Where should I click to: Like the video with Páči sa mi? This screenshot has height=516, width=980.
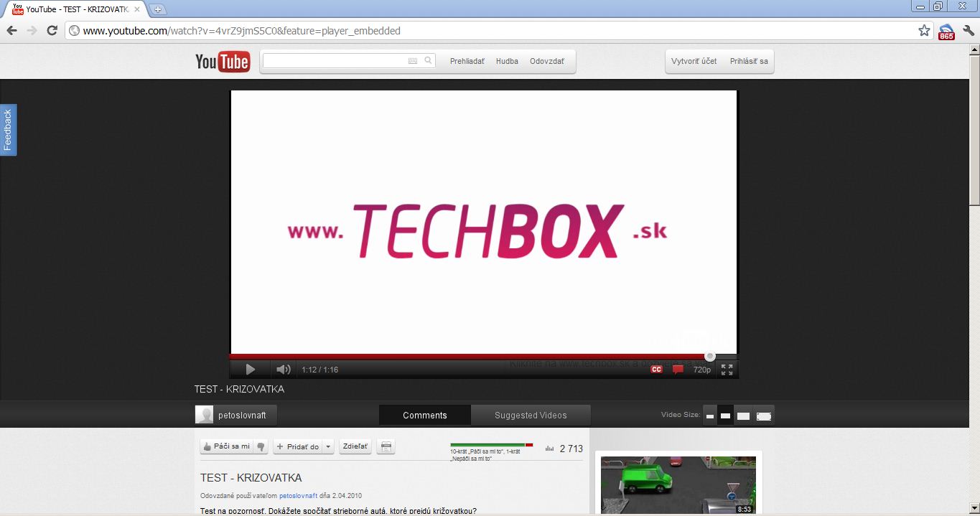coord(226,446)
